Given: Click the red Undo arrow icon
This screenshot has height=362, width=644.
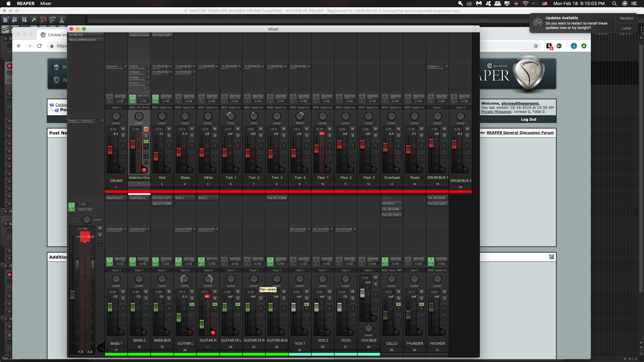Looking at the screenshot, I should coord(43,19).
